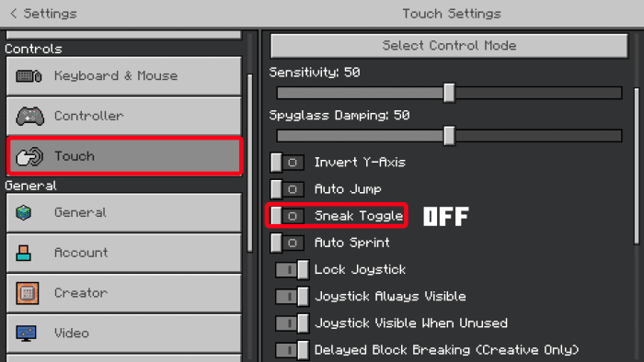The height and width of the screenshot is (362, 644).
Task: Disable the Lock Joystick toggle
Action: [x=292, y=270]
